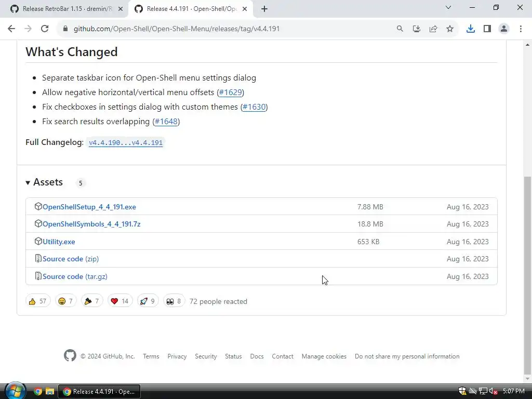Download Source code (tar.gz)
The image size is (532, 399).
click(x=75, y=276)
